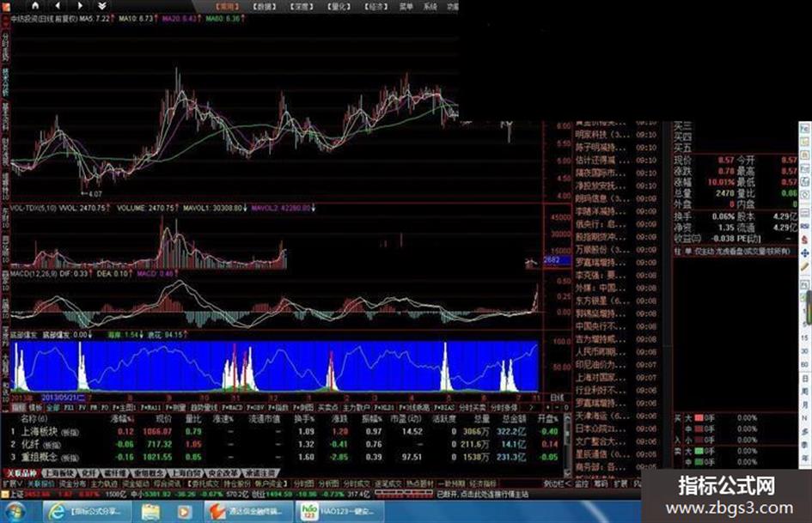Switch to 周 weekly period in right sidebar

coord(805,391)
